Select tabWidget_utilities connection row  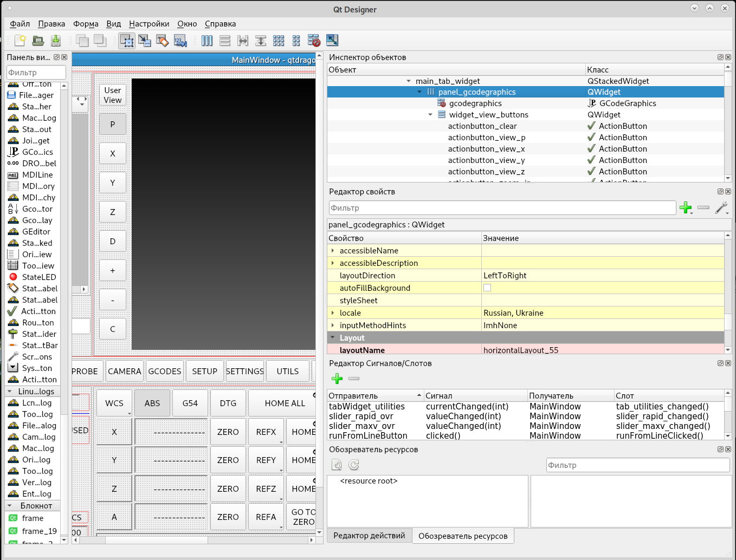526,406
